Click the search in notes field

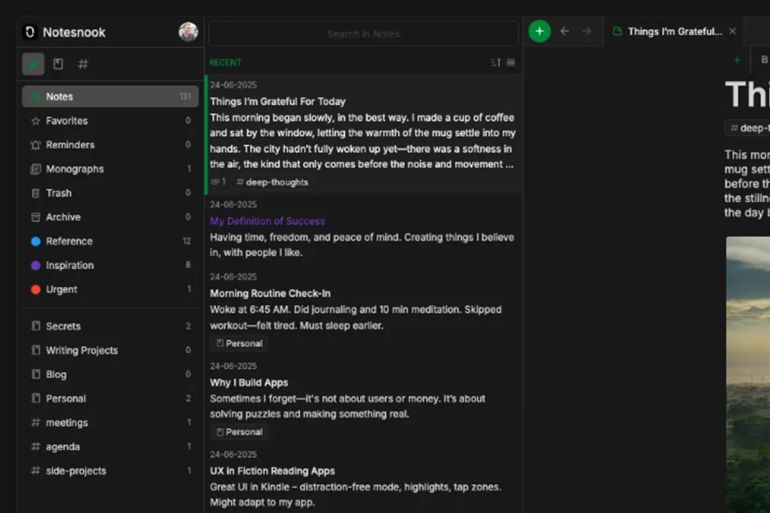click(363, 34)
